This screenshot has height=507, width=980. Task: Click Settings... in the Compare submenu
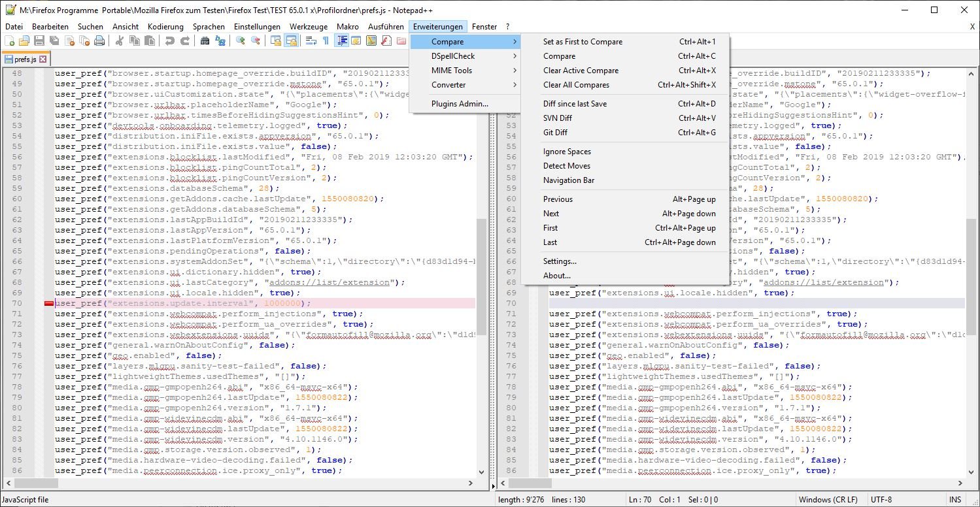click(x=560, y=261)
